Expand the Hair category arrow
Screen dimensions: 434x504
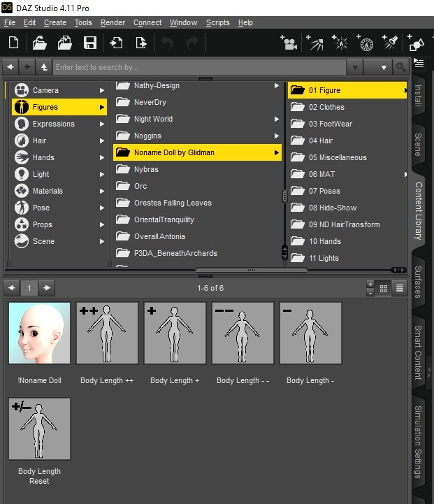102,141
